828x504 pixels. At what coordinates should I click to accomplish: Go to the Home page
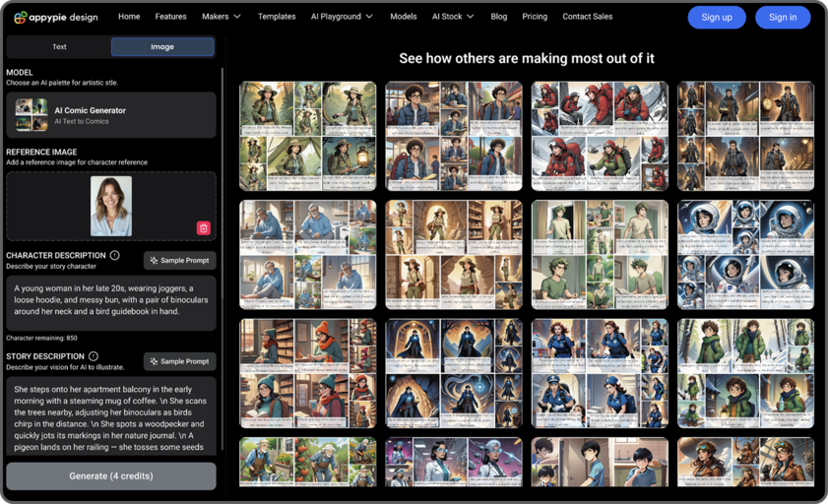pos(129,17)
